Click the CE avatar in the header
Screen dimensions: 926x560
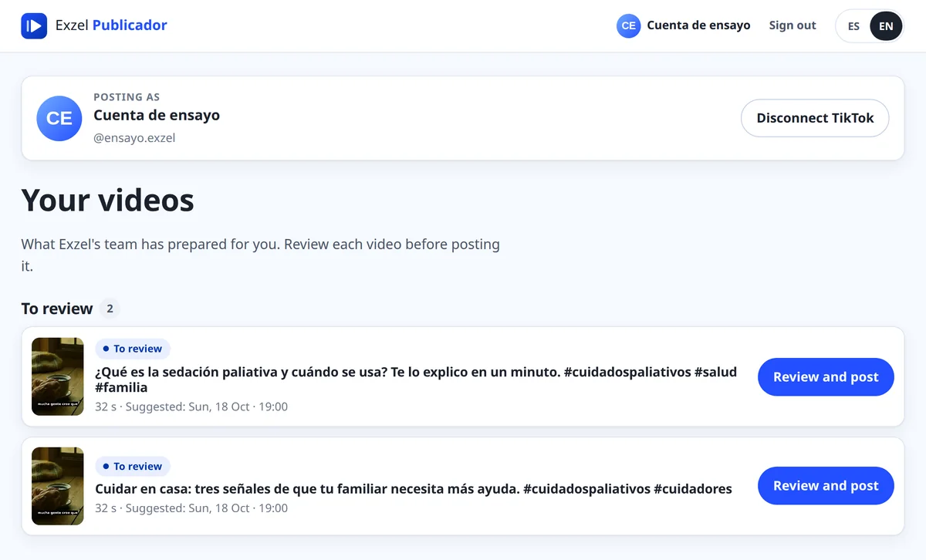(x=628, y=25)
